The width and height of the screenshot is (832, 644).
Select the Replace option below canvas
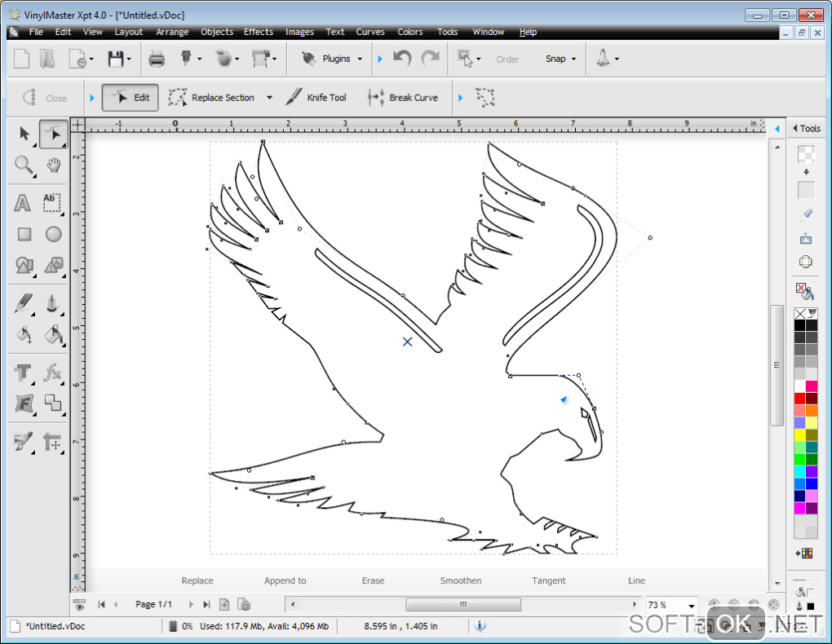(x=197, y=581)
